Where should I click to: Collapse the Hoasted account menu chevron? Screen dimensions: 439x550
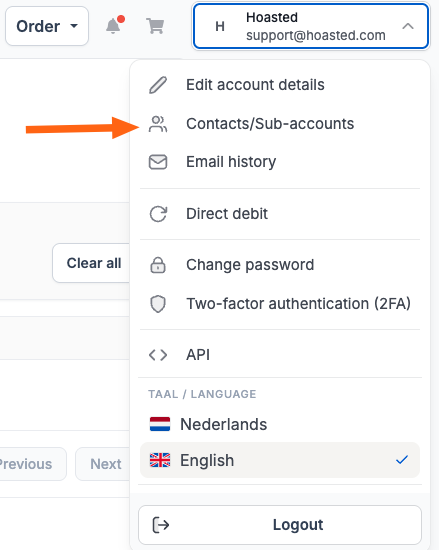pyautogui.click(x=408, y=26)
